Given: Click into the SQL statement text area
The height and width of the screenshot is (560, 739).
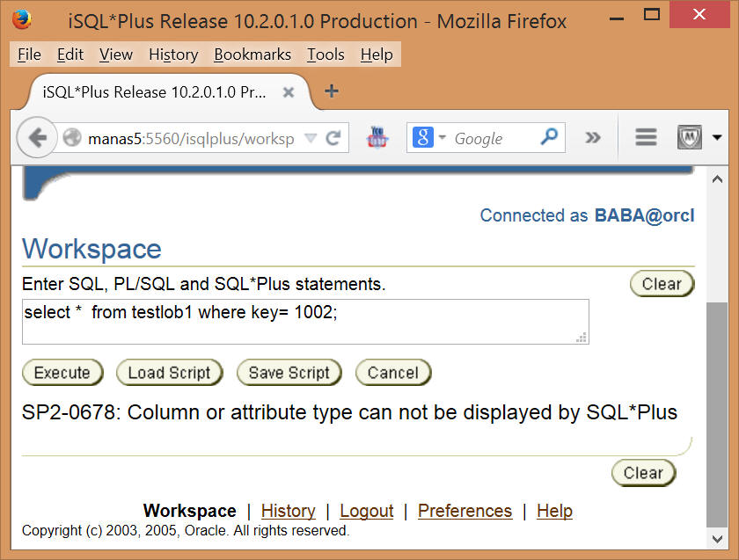Looking at the screenshot, I should [x=305, y=322].
